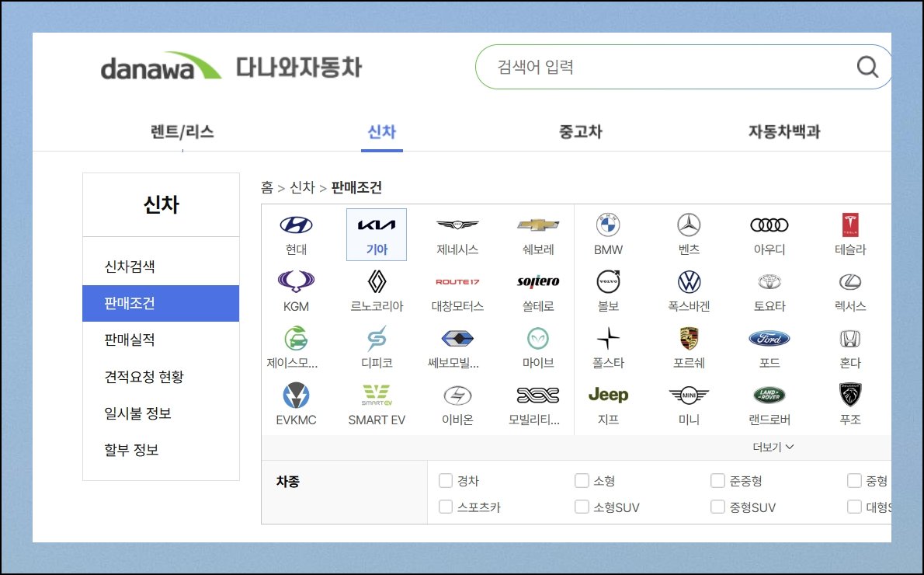Pick the Peugeot (푸조) brand logo
924x575 pixels.
coord(850,395)
